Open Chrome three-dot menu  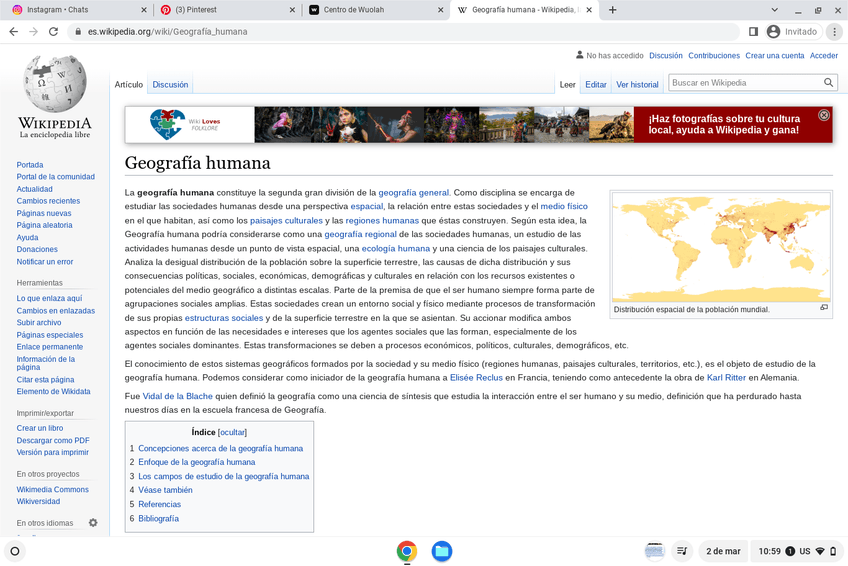[834, 32]
